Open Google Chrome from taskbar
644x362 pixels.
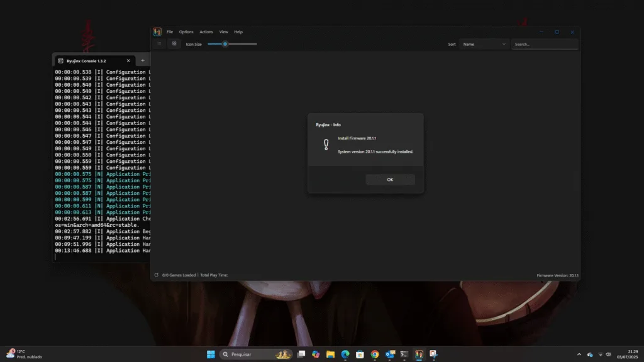[x=375, y=354]
